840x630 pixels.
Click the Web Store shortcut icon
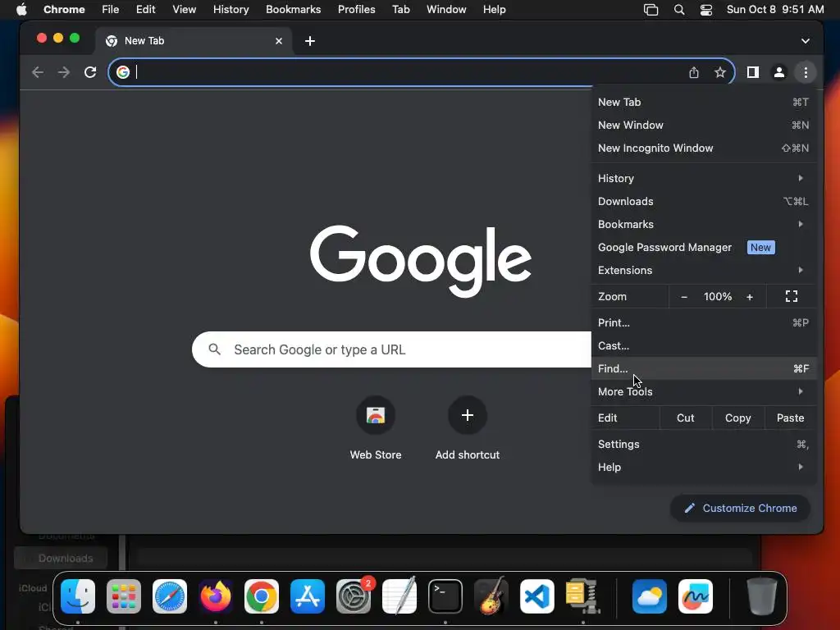pos(376,415)
